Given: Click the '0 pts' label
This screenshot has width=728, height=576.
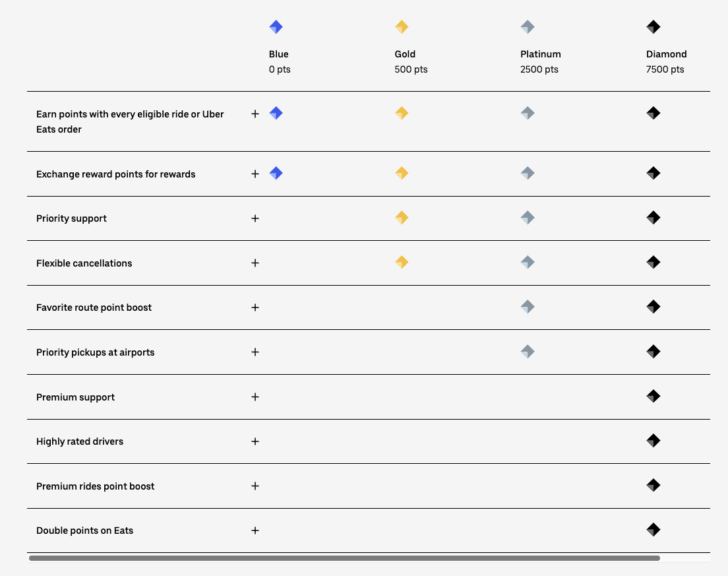Looking at the screenshot, I should 280,69.
